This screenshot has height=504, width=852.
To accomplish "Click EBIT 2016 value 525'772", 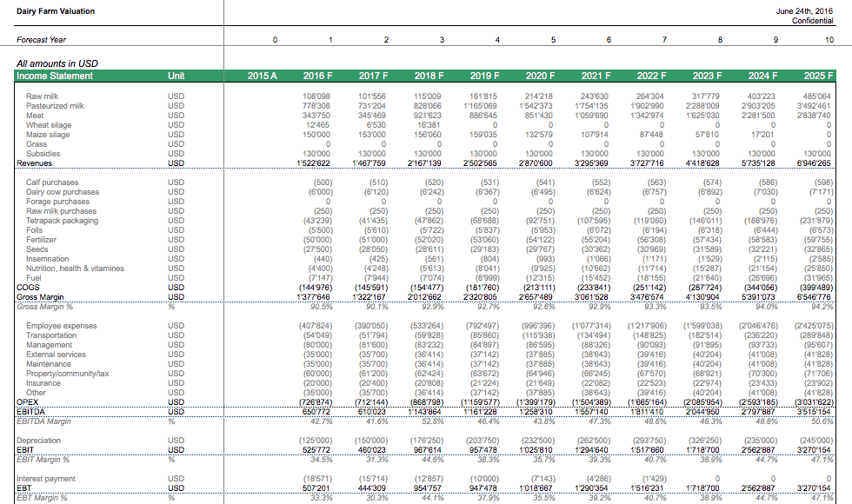I will coord(316,450).
